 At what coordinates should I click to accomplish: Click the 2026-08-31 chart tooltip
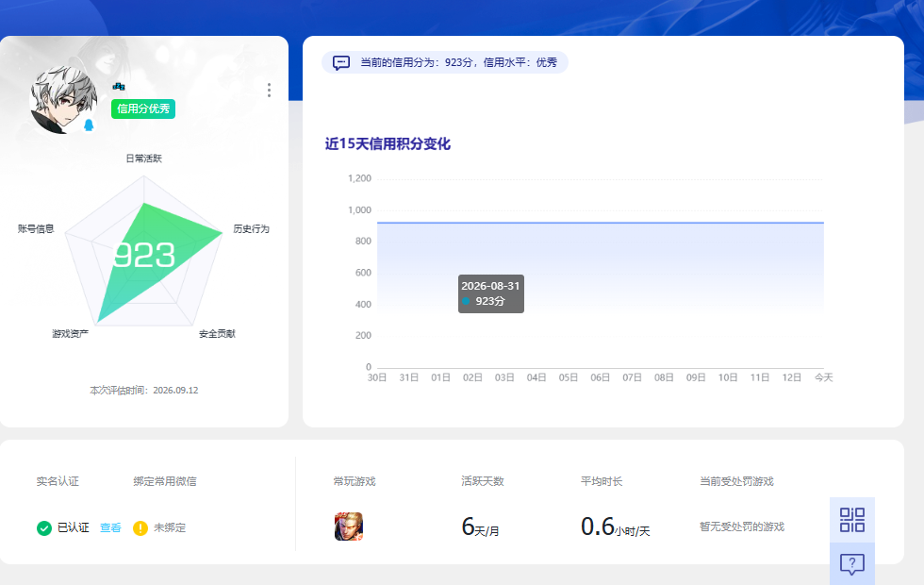coord(491,293)
